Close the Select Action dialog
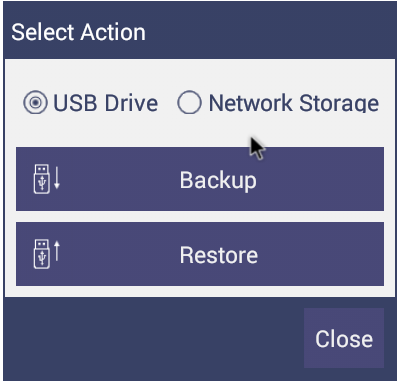400x384 pixels. point(344,338)
